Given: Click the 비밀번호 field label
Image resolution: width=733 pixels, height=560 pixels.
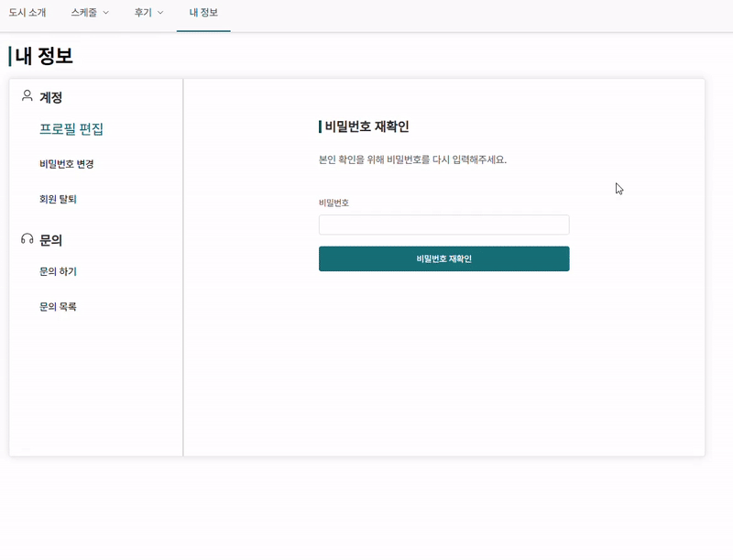Looking at the screenshot, I should (x=334, y=203).
